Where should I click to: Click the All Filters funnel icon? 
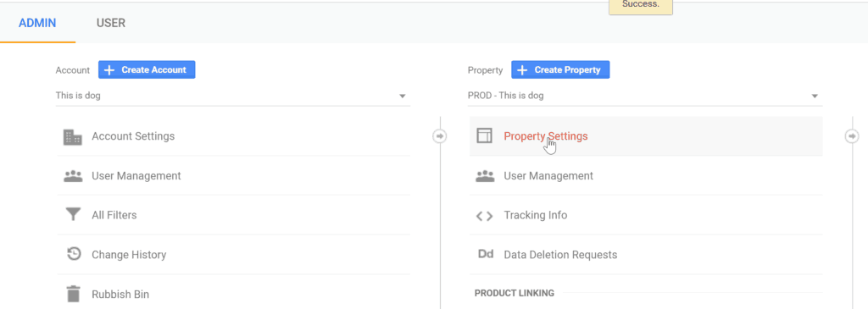[x=73, y=215]
